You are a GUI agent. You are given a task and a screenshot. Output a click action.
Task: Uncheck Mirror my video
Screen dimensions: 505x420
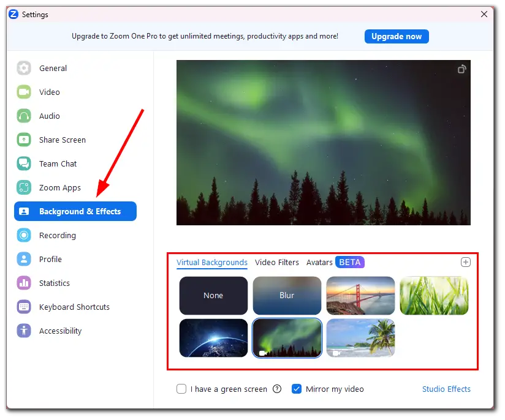[297, 389]
